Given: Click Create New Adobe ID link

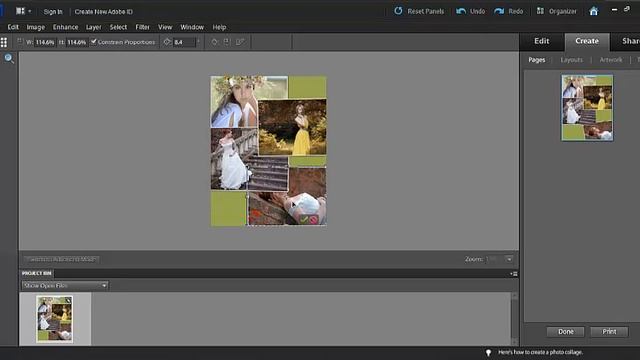Looking at the screenshot, I should pos(104,11).
